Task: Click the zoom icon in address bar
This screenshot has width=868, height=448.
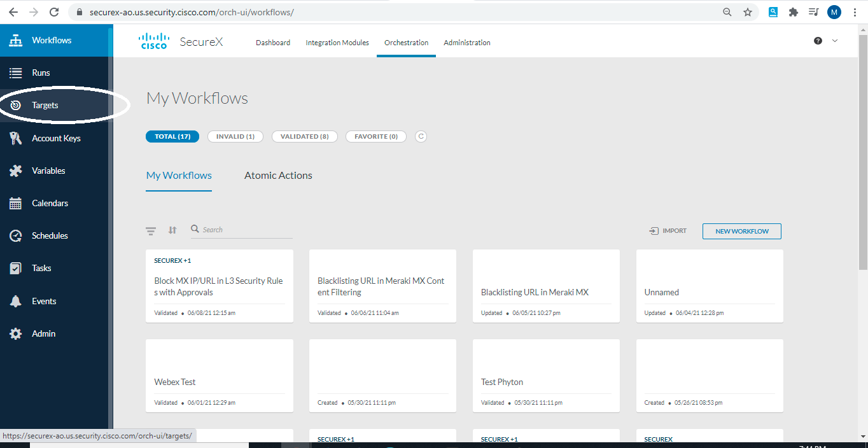Action: tap(727, 12)
